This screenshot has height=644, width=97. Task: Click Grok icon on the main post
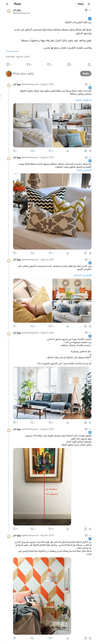point(86,10)
